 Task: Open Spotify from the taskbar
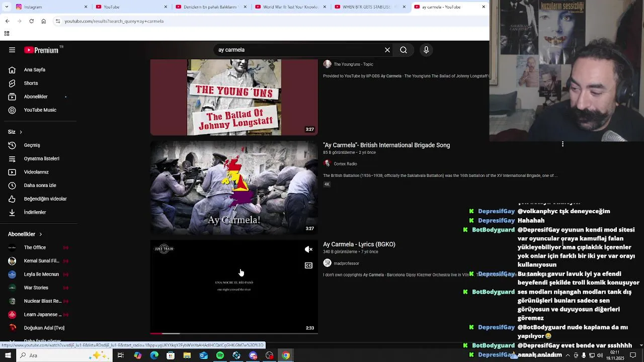[220, 355]
